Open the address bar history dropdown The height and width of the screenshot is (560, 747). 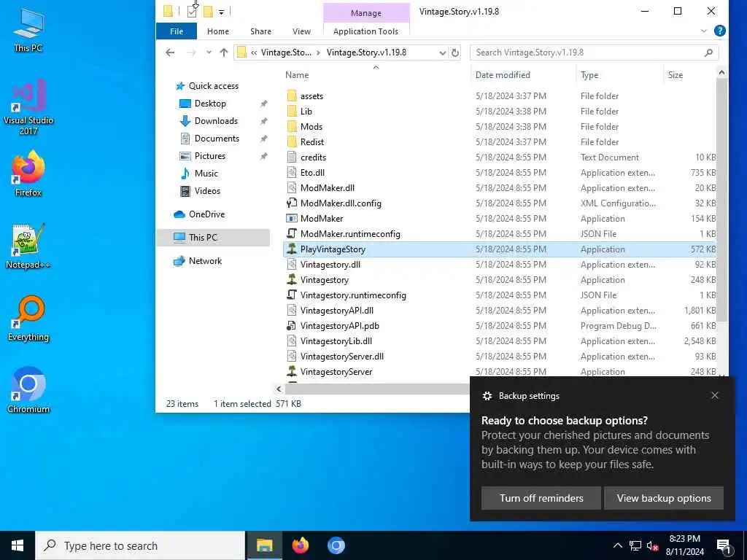(443, 52)
